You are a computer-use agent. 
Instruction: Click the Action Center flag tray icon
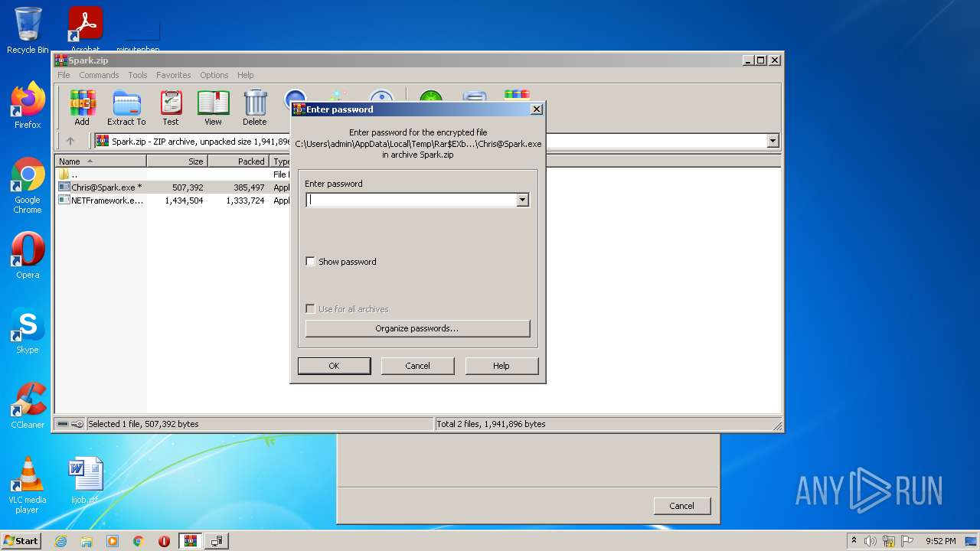[907, 541]
